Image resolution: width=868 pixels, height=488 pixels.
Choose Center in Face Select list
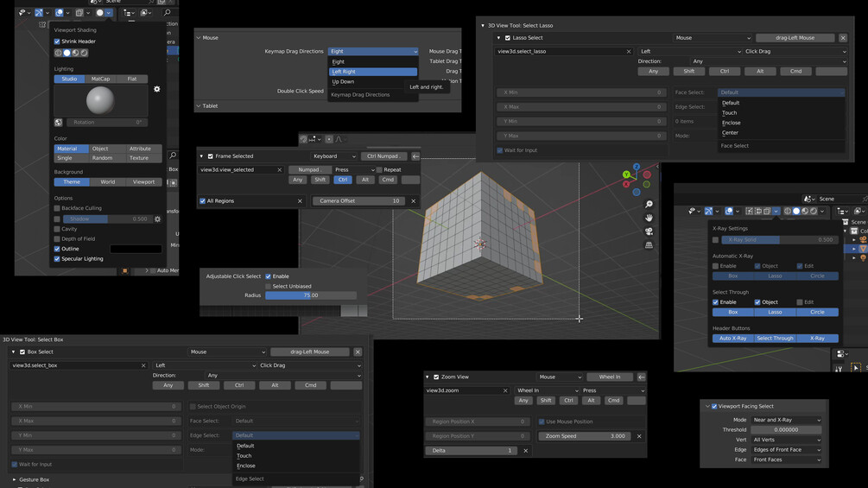(730, 133)
